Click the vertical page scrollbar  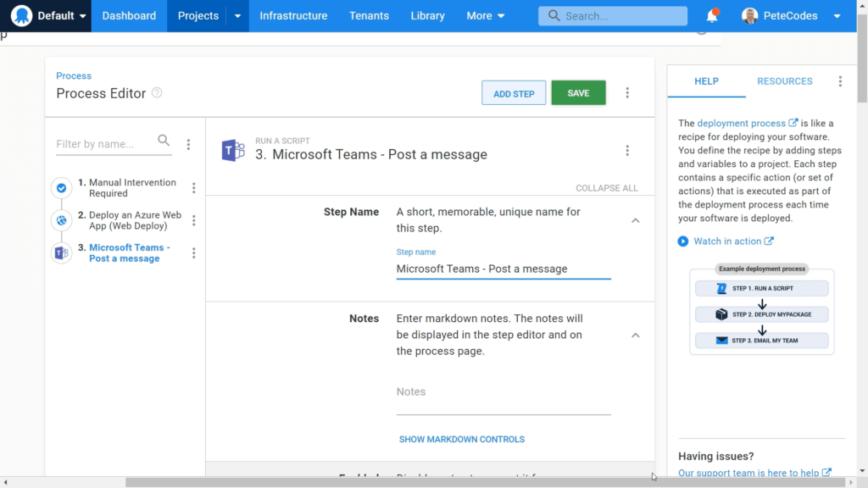coord(862,58)
